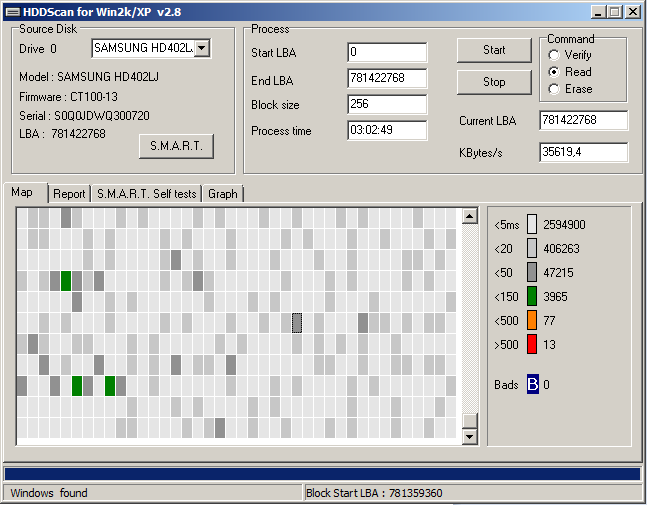Click the Stop button
The image size is (647, 505).
coord(494,82)
